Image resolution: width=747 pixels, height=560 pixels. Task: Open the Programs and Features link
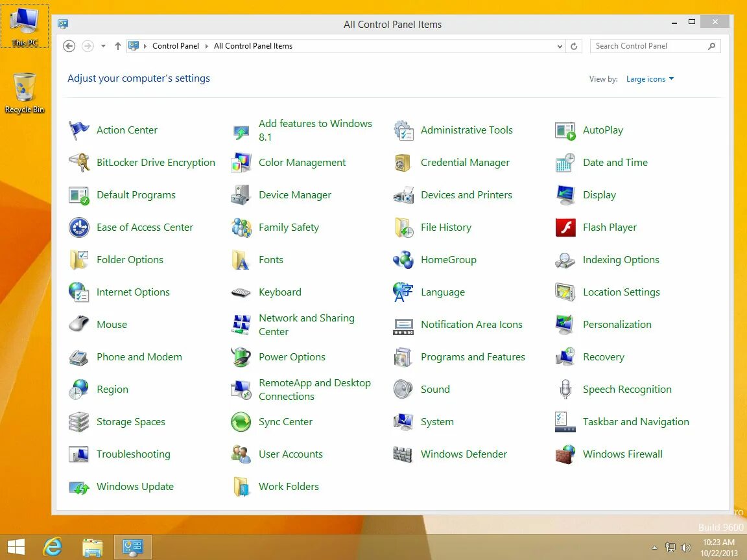point(473,356)
